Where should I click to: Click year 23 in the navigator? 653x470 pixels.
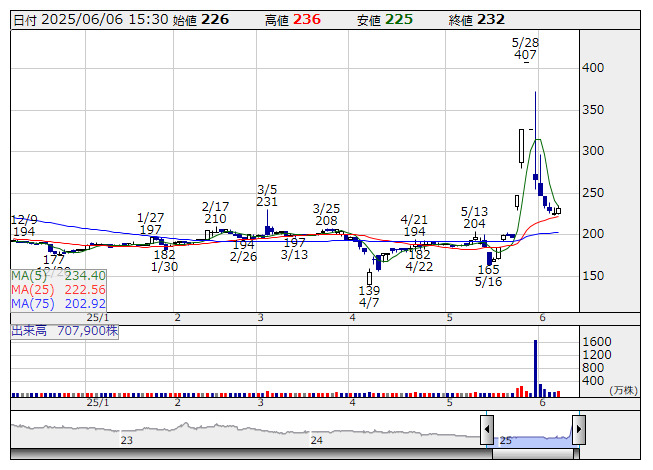(127, 440)
